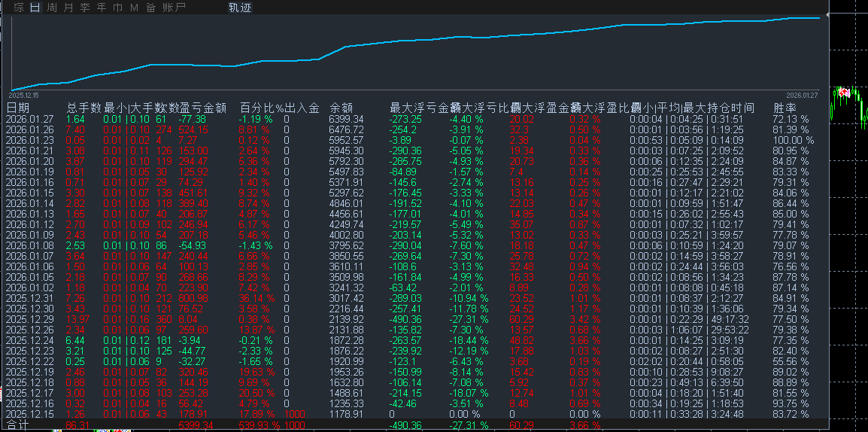Click the profit value 524.15
The height and width of the screenshot is (432, 868).
(x=194, y=129)
